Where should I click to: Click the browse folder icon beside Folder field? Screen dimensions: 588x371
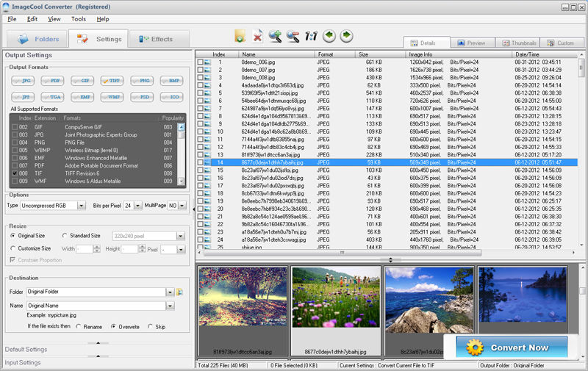point(180,292)
